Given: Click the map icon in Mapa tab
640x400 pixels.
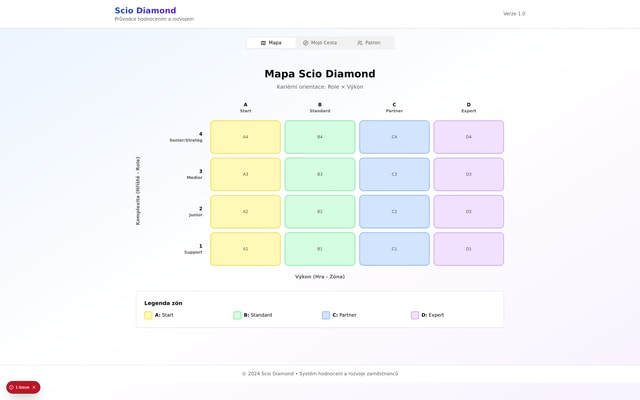Looking at the screenshot, I should (263, 43).
